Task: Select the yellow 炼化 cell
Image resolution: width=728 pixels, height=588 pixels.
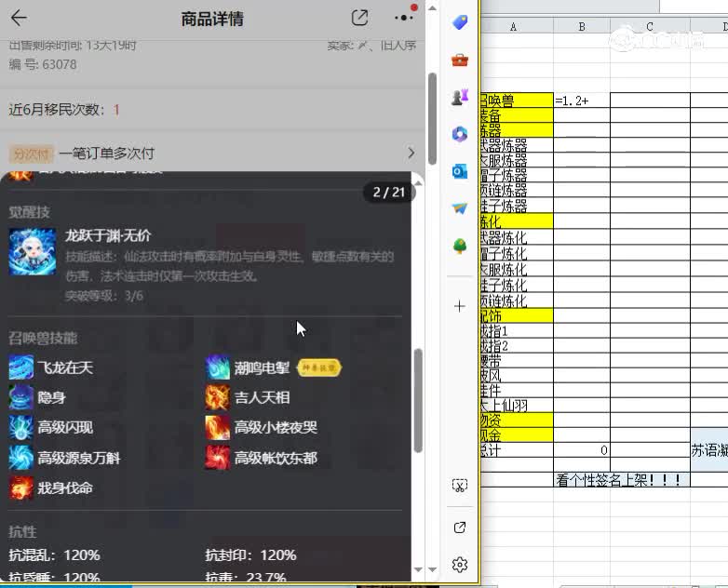Action: point(517,220)
